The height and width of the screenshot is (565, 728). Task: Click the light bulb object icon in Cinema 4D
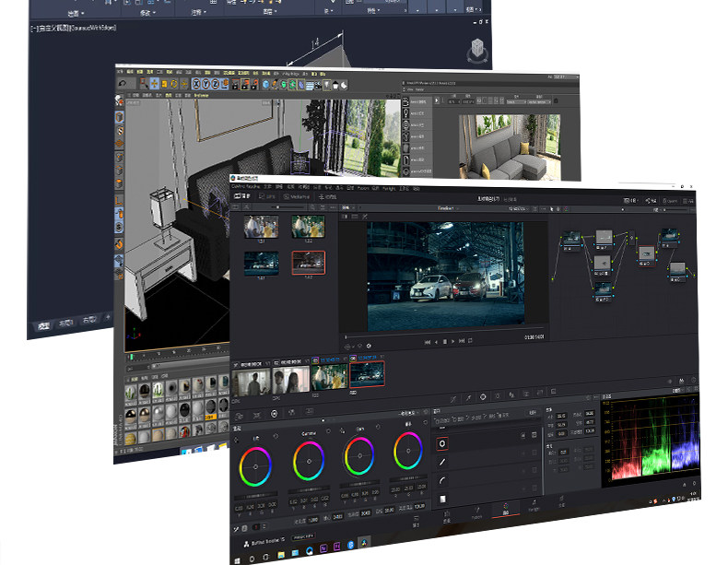coord(327,85)
